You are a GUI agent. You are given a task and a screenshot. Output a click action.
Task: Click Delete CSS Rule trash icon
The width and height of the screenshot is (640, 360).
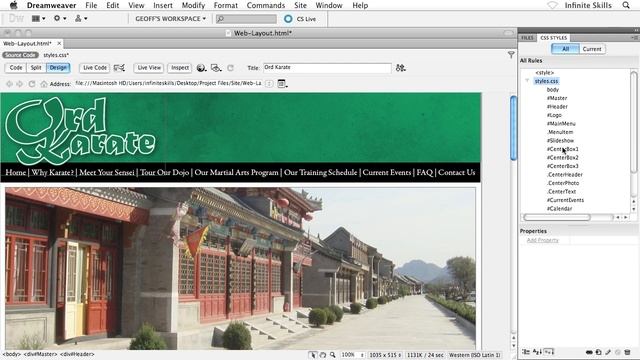coord(627,352)
